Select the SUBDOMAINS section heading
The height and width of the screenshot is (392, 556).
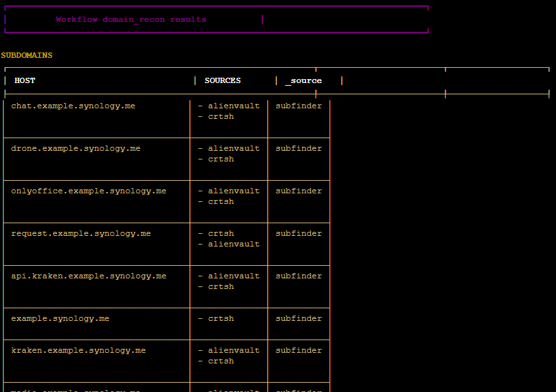click(27, 55)
